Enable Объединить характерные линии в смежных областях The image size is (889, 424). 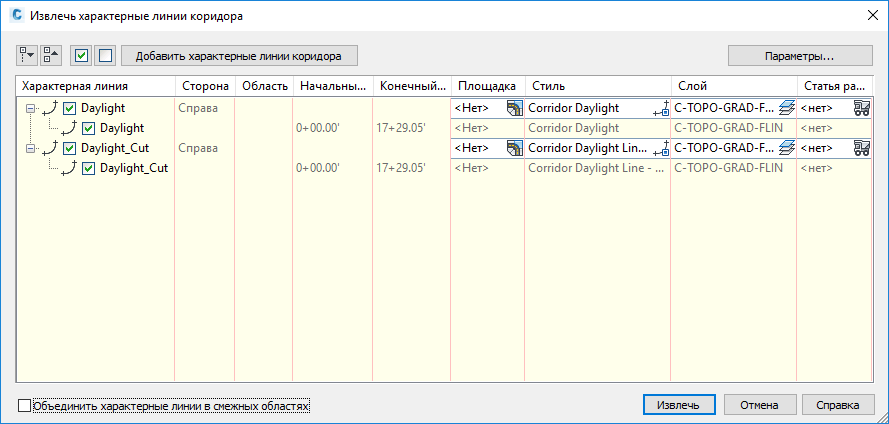[x=24, y=406]
